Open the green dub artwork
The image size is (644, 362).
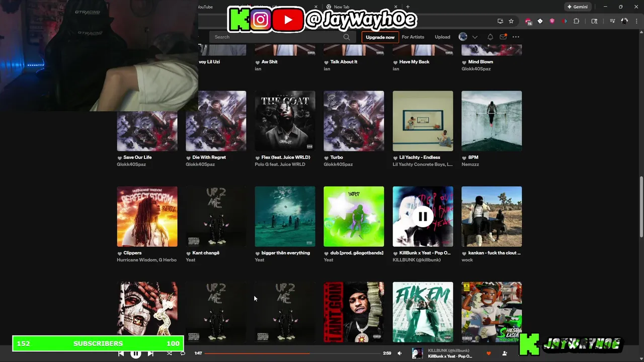pyautogui.click(x=354, y=217)
